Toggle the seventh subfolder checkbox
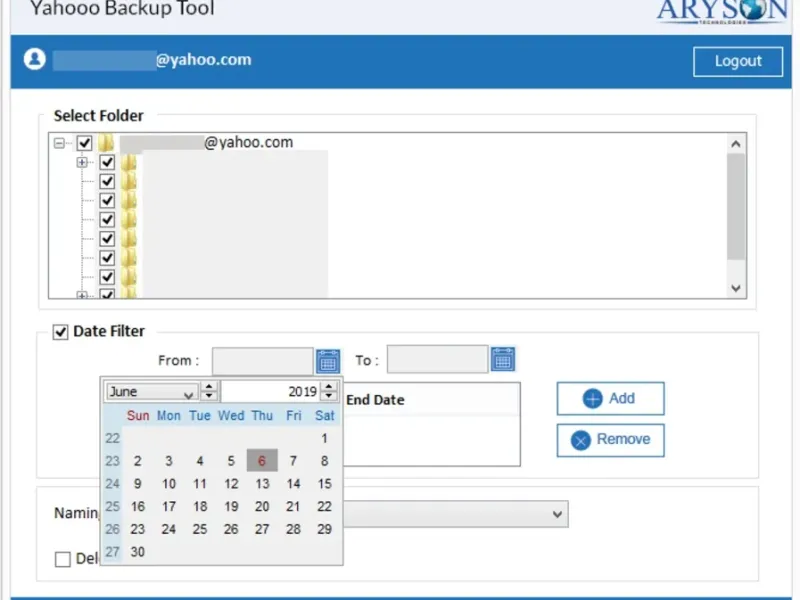The width and height of the screenshot is (800, 600). (107, 277)
